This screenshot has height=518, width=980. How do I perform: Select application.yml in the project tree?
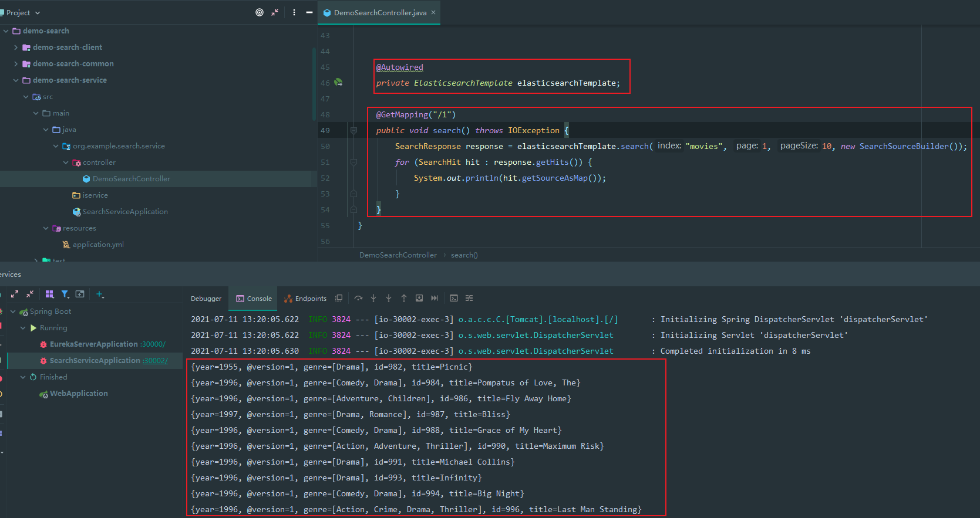click(x=98, y=245)
